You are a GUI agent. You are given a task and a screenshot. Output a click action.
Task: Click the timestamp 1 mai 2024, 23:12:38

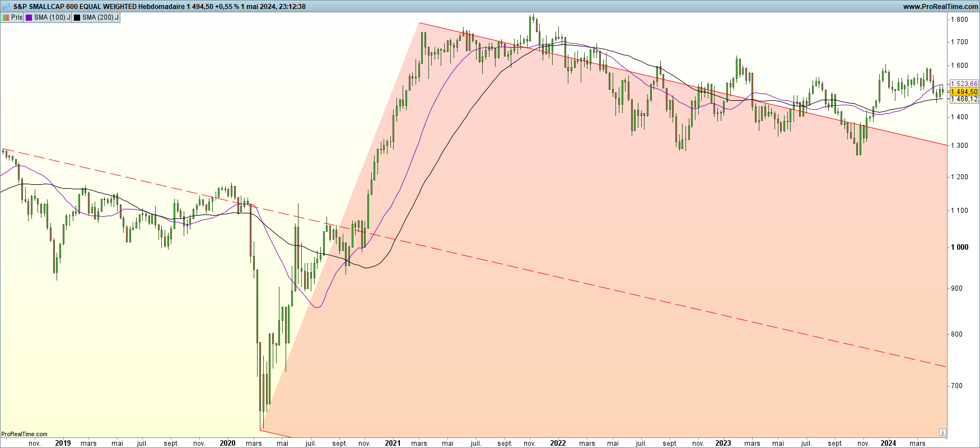tap(273, 7)
